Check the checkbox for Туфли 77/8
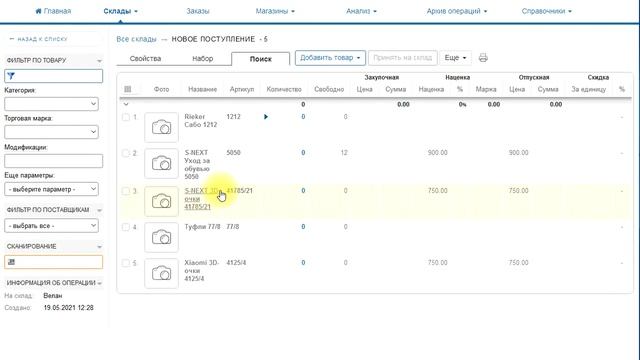Image resolution: width=640 pixels, height=360 pixels. tap(126, 227)
